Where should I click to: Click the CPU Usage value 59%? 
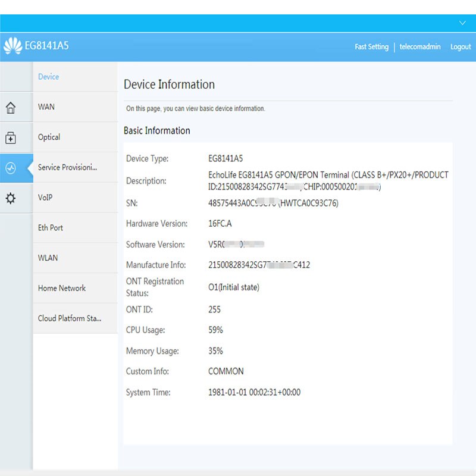coord(215,330)
